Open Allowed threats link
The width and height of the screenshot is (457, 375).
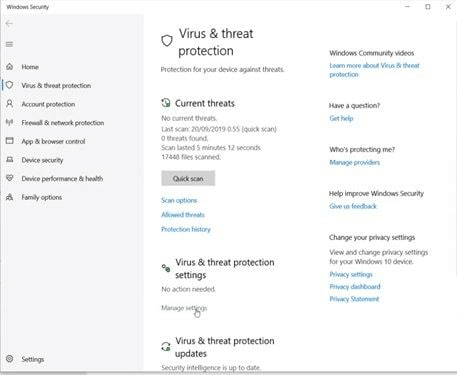(183, 215)
